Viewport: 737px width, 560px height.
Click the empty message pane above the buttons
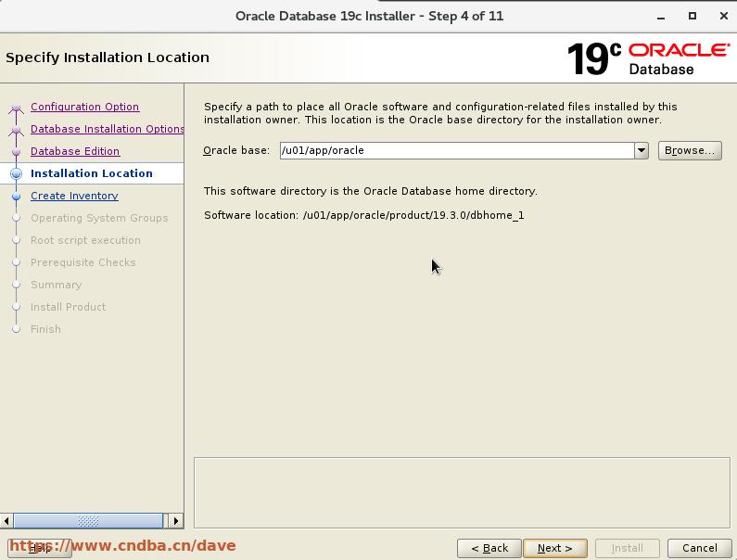[462, 492]
